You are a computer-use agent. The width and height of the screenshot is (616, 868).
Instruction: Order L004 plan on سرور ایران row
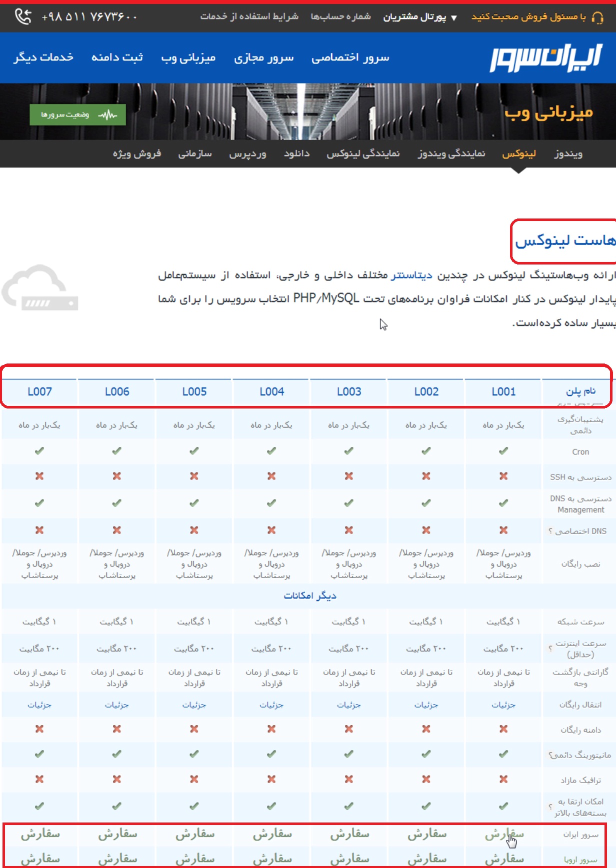[x=272, y=833]
